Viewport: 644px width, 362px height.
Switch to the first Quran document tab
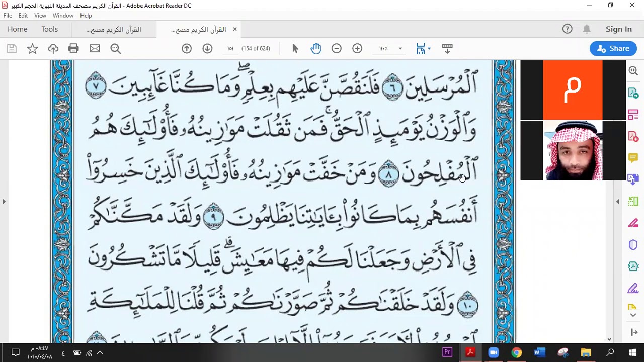(x=114, y=30)
